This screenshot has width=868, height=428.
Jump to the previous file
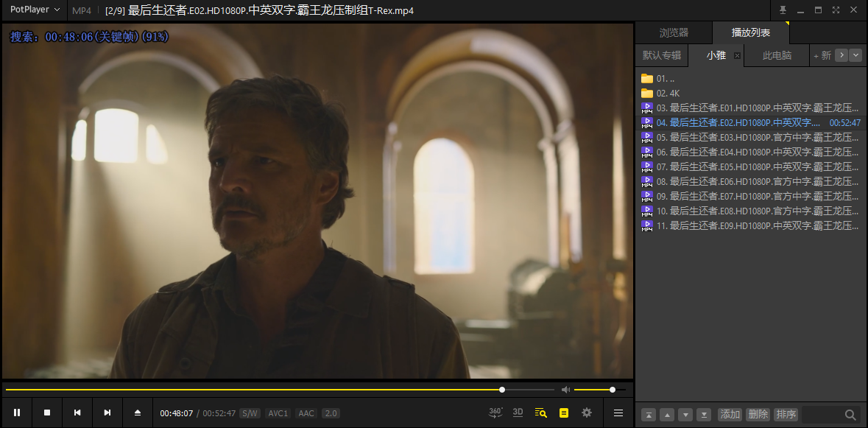tap(77, 413)
